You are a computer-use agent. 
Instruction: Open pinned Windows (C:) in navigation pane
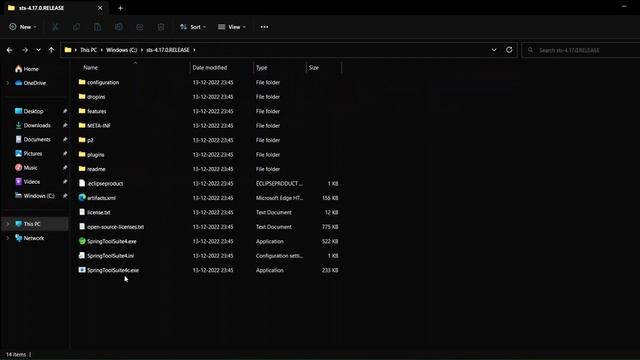tap(35, 196)
